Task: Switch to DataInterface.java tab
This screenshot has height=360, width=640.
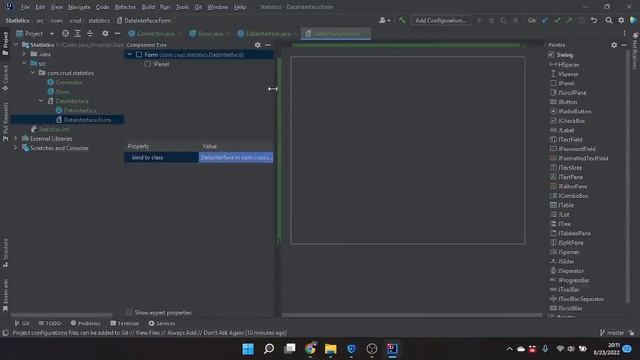Action: coord(267,33)
